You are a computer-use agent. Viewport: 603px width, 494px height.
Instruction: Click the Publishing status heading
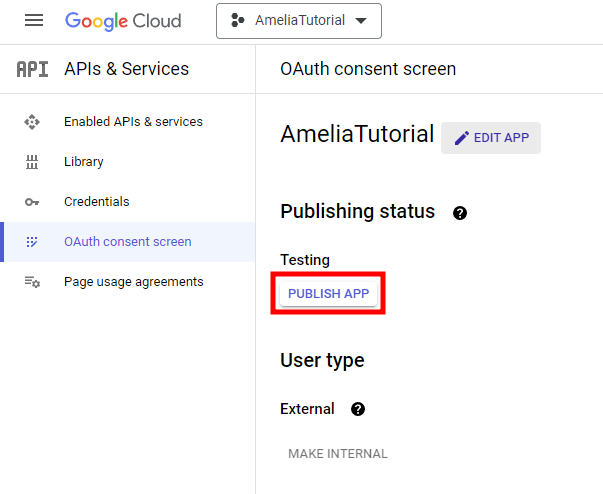coord(358,211)
